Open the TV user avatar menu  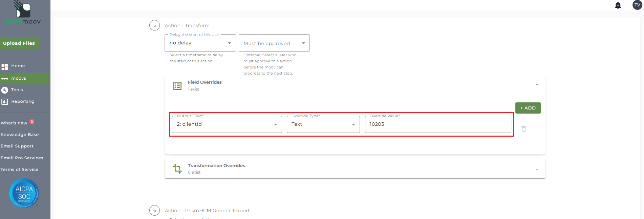click(x=637, y=5)
